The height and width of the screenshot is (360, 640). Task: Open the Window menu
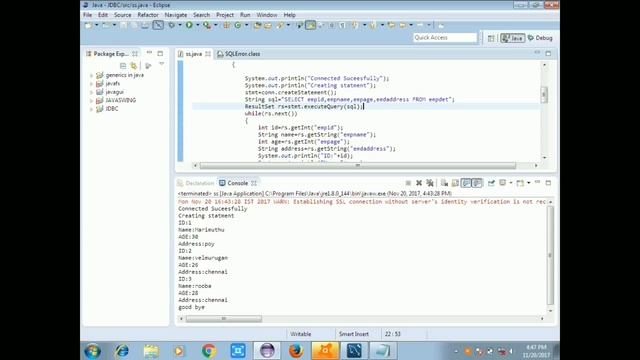point(267,15)
